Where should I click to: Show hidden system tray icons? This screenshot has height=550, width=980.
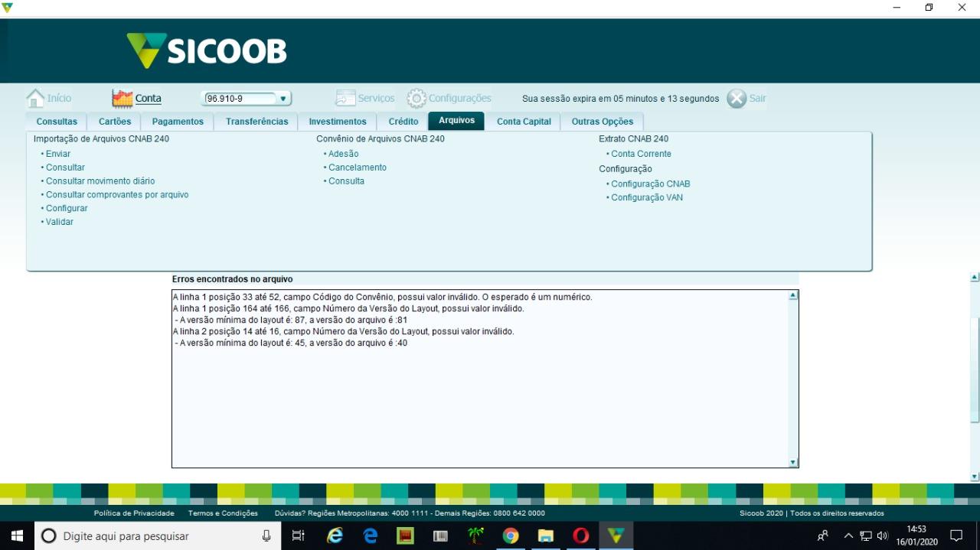(x=848, y=535)
